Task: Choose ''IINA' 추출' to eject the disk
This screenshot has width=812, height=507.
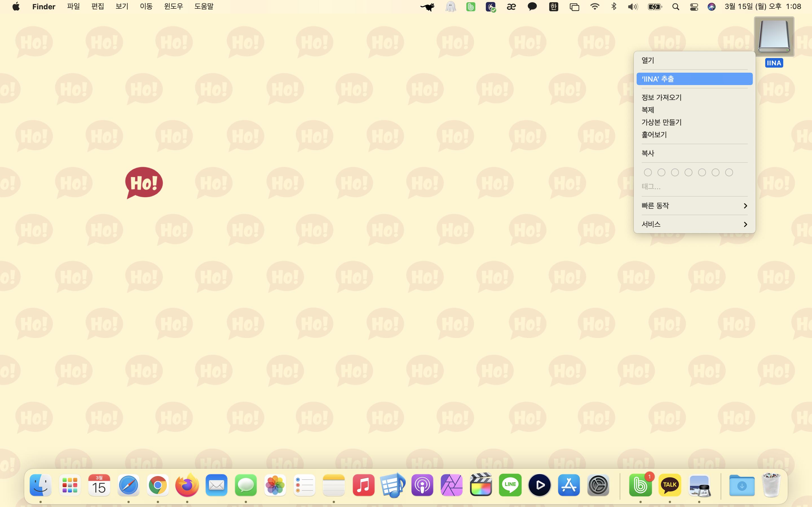Action: pyautogui.click(x=694, y=79)
